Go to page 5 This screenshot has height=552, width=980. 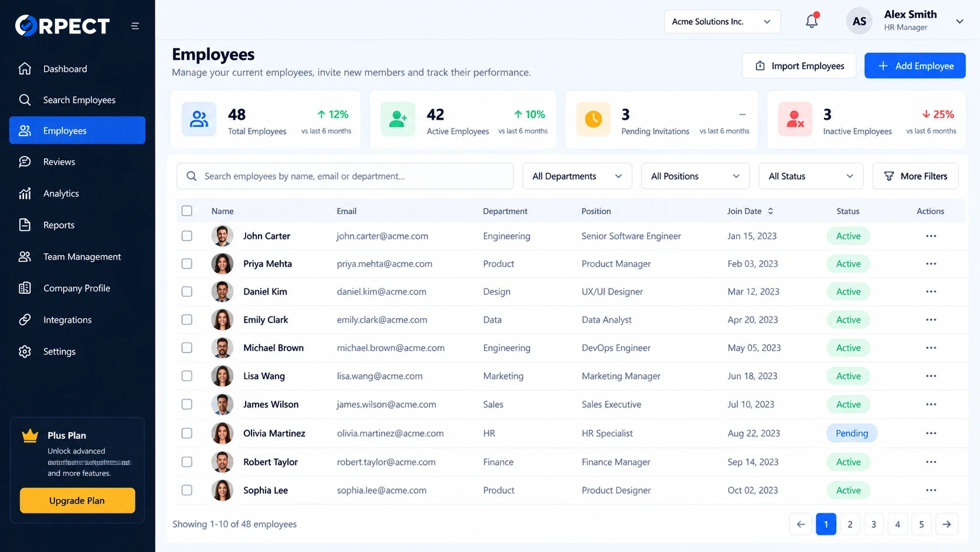[x=921, y=524]
